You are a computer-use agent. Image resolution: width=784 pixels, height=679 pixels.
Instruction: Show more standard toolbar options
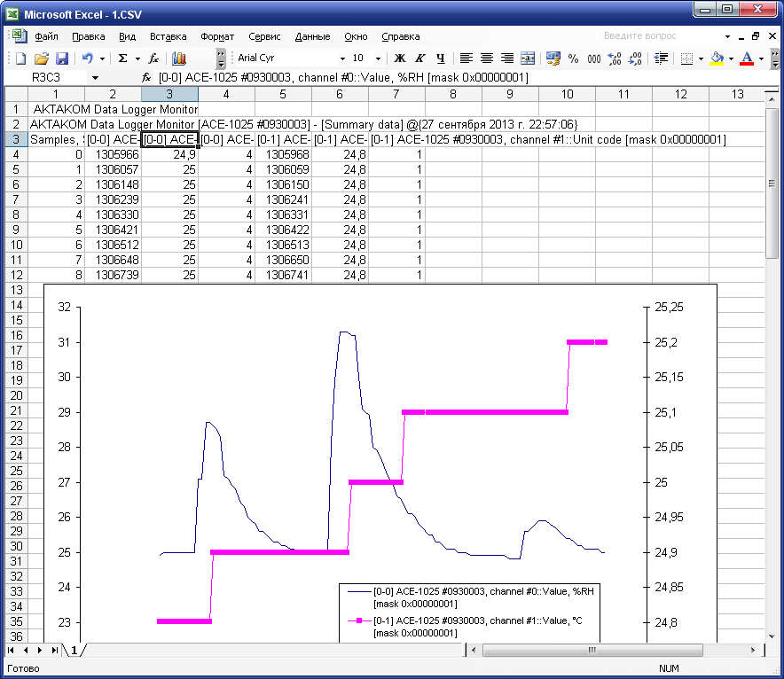(x=221, y=59)
